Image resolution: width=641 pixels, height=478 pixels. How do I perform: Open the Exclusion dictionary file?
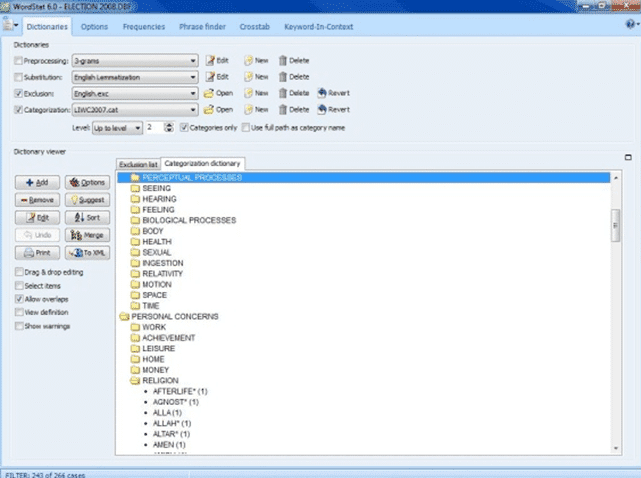(218, 92)
